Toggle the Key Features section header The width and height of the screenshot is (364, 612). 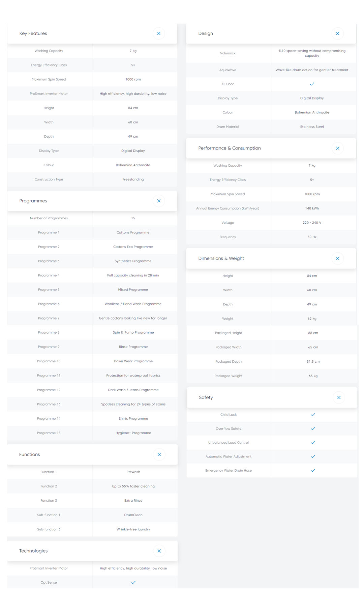point(84,33)
